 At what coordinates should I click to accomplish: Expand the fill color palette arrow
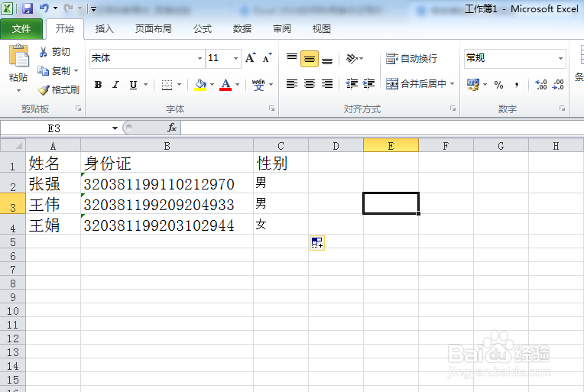pos(212,85)
